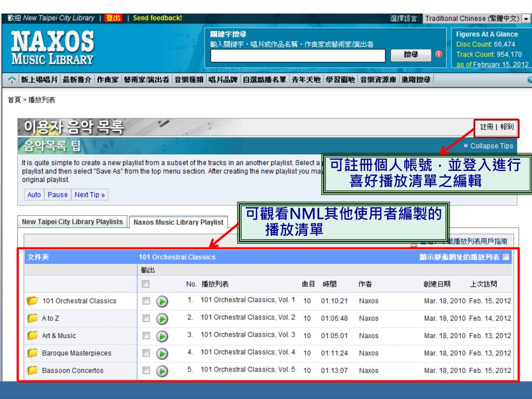
Task: Open the Art & Music folder icon
Action: pyautogui.click(x=33, y=336)
